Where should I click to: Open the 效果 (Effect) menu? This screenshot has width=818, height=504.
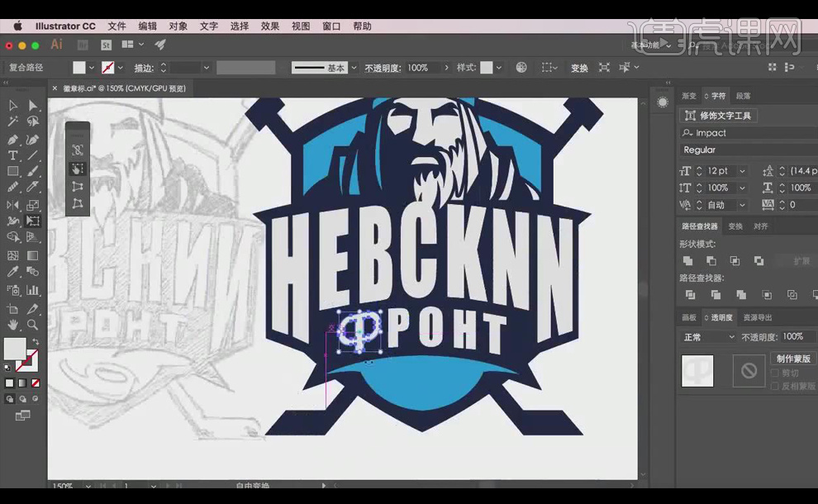point(270,26)
